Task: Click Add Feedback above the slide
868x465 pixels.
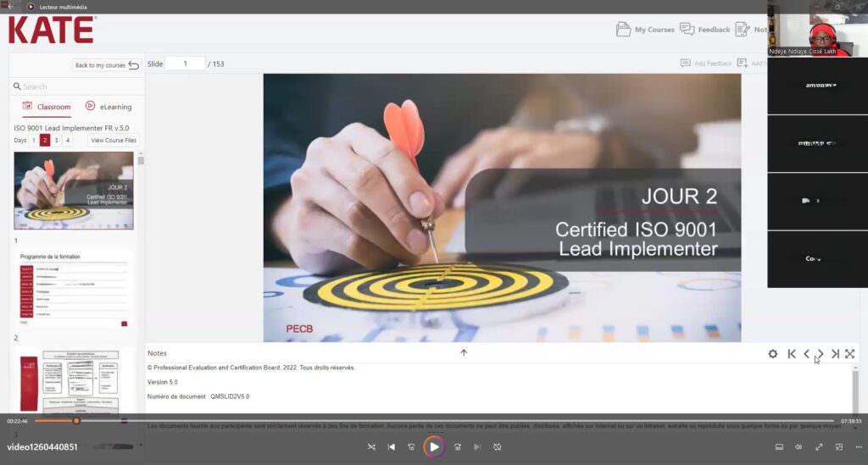Action: [706, 64]
